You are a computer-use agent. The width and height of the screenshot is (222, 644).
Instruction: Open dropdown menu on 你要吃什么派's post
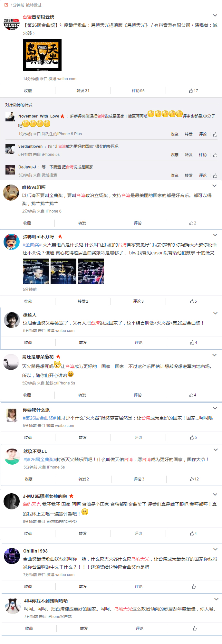[215, 408]
